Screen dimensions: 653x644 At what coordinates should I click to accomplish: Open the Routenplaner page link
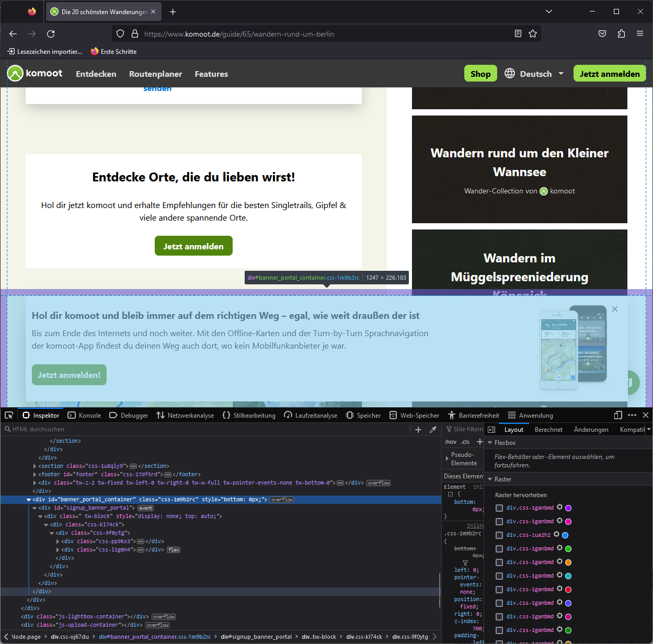pos(155,74)
